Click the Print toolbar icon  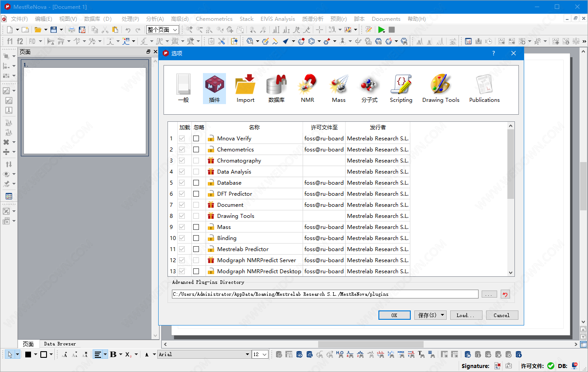pos(72,30)
